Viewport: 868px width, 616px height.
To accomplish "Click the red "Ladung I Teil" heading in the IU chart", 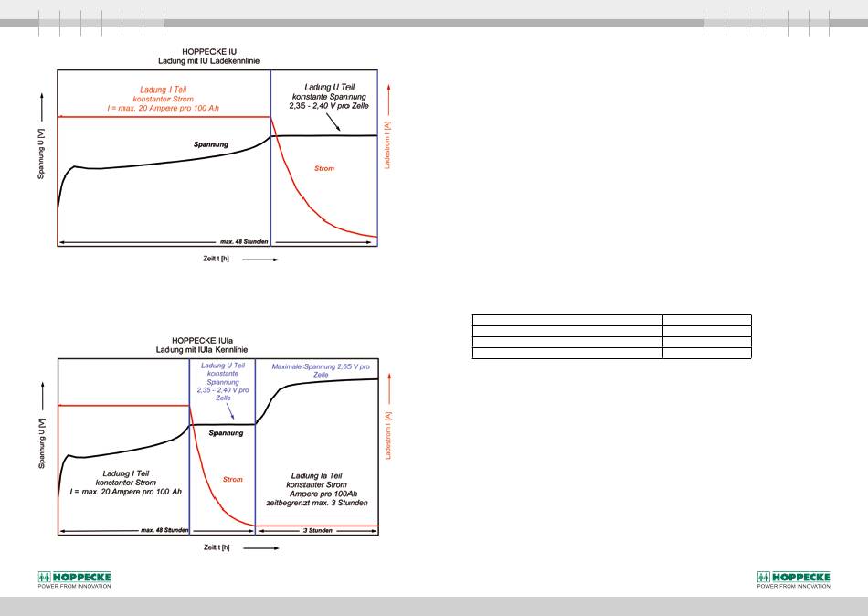I will pos(164,90).
